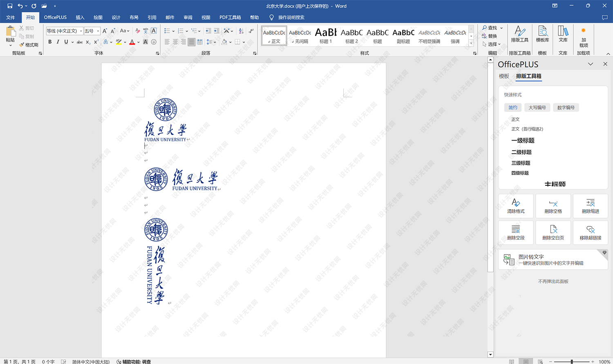The width and height of the screenshot is (613, 364).
Task: Click 删除空格 tool
Action: [553, 205]
